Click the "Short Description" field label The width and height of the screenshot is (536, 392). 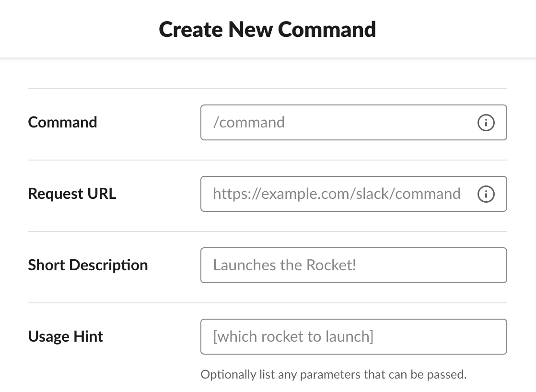88,265
